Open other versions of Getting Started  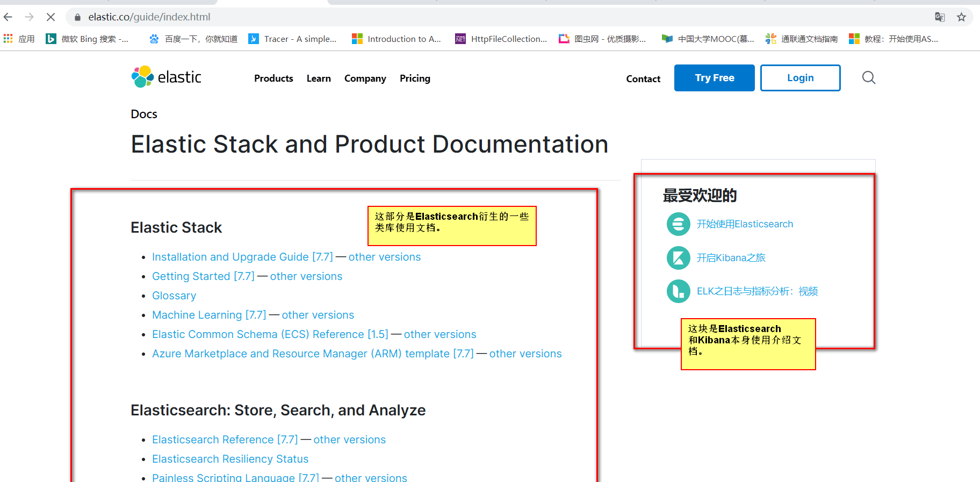[x=306, y=276]
